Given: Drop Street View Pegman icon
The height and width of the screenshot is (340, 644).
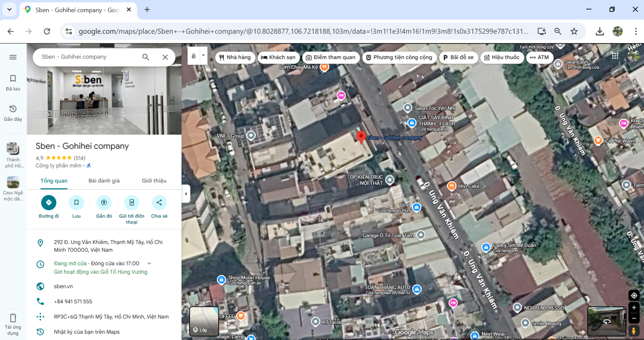Looking at the screenshot, I should tap(634, 331).
